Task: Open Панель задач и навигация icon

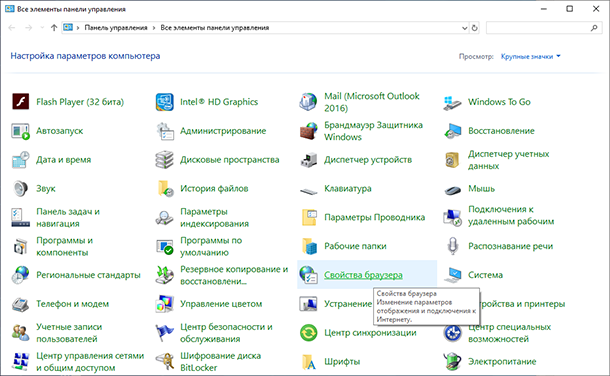Action: [x=21, y=217]
